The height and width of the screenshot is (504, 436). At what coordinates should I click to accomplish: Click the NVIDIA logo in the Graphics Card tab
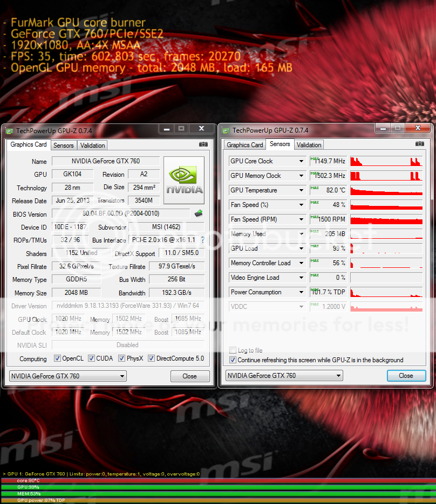click(184, 181)
